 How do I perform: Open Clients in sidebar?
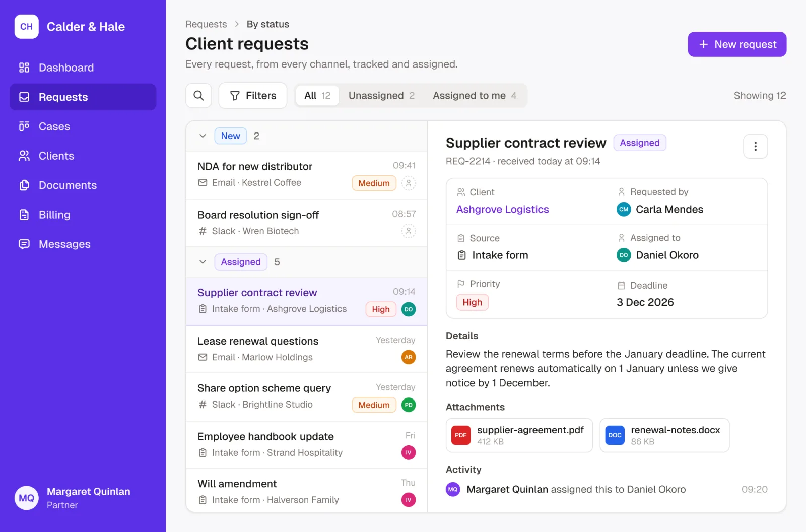(x=83, y=156)
